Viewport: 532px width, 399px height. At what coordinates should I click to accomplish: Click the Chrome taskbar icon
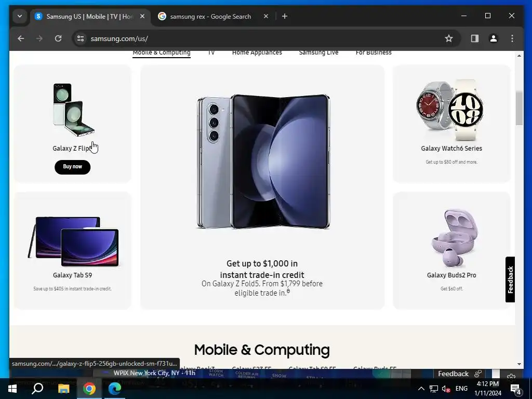[89, 389]
